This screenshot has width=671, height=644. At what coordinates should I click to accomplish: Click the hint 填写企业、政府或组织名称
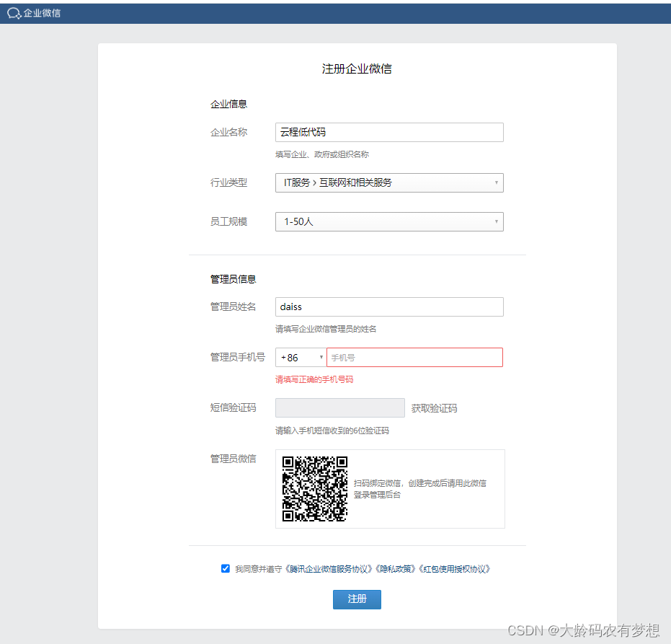pyautogui.click(x=321, y=154)
